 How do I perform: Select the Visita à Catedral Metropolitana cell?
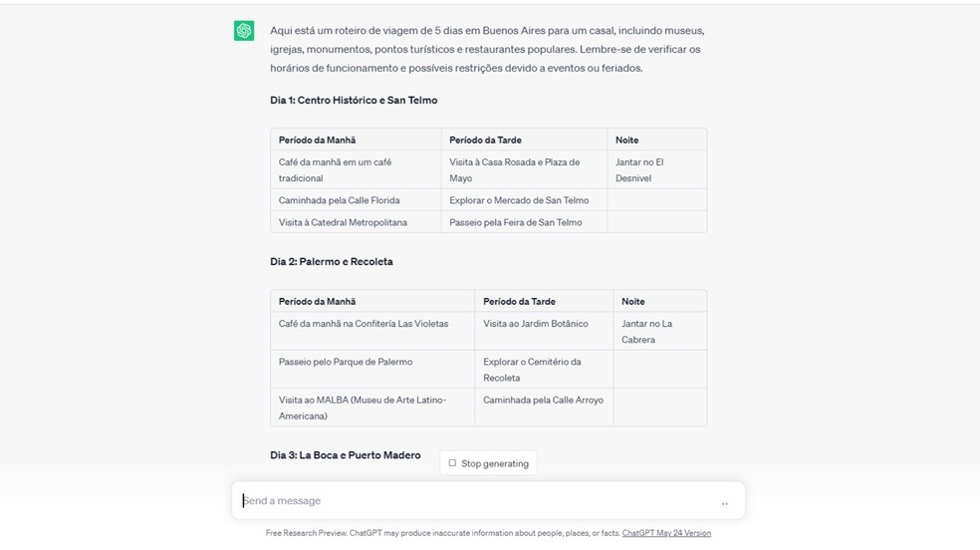point(343,222)
